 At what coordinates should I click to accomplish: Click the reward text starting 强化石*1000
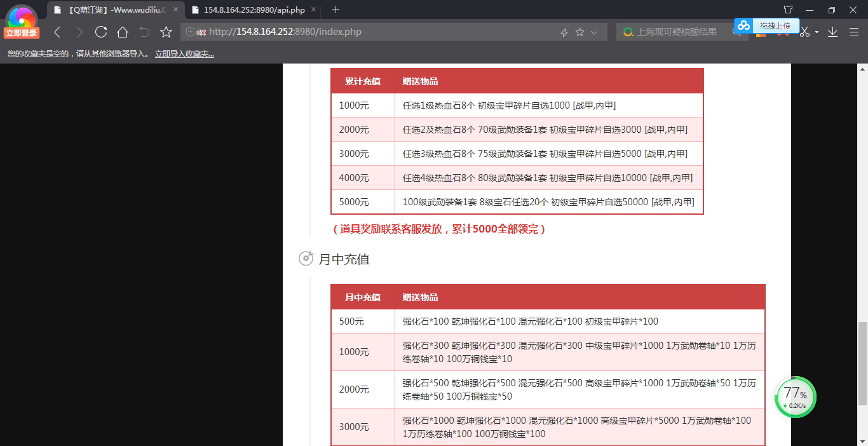576,428
